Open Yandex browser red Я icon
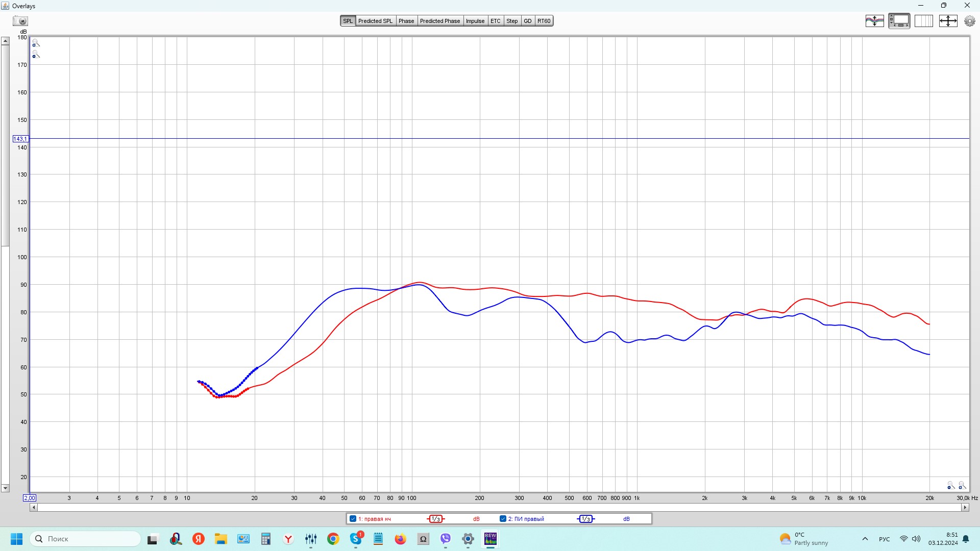This screenshot has width=980, height=551. click(x=199, y=539)
